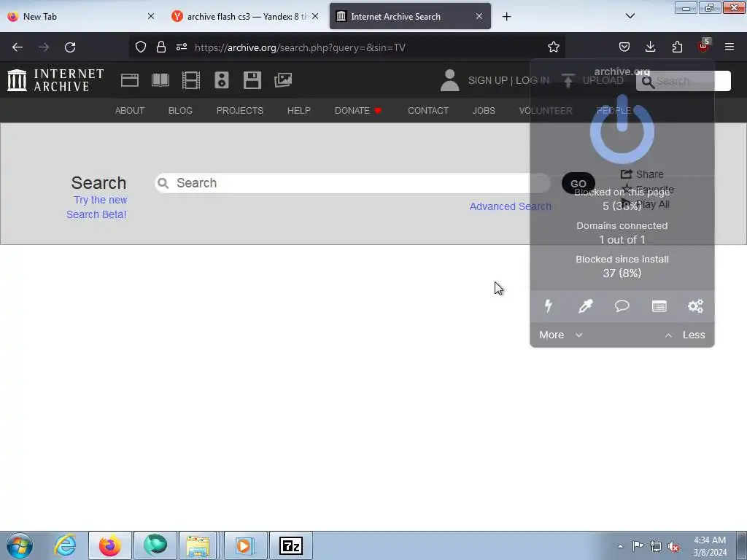
Task: Open the Advanced Search link
Action: pos(510,206)
